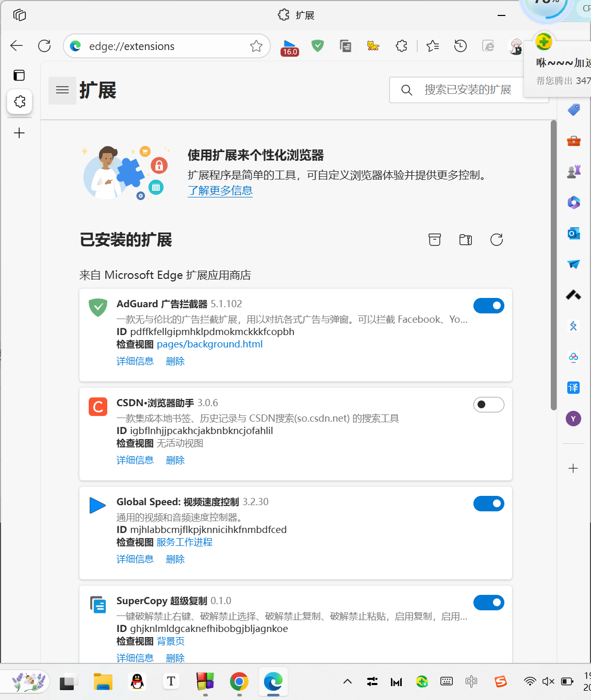Select the Extensions vertical tab
The image size is (591, 700).
tap(20, 102)
